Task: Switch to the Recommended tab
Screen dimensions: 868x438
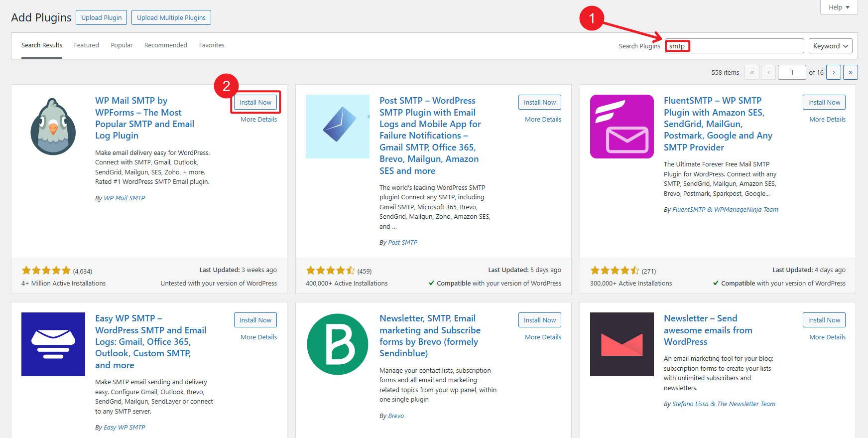Action: point(166,45)
